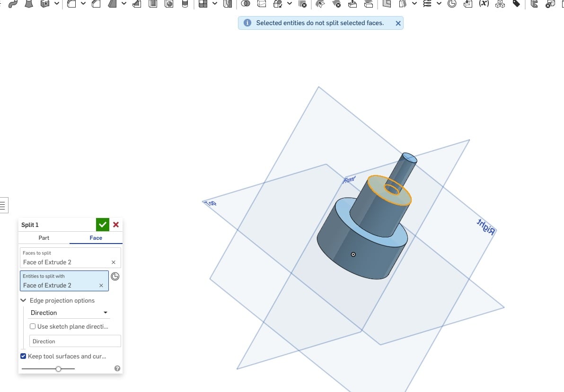Dismiss the 'do not split' notification

tap(398, 23)
